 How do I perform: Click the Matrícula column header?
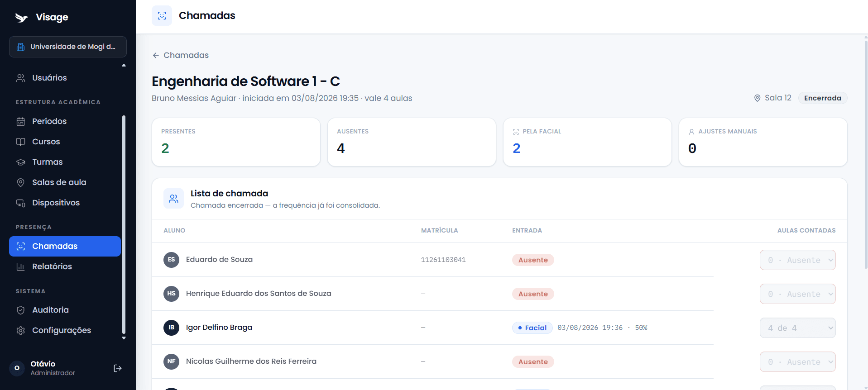click(x=440, y=231)
